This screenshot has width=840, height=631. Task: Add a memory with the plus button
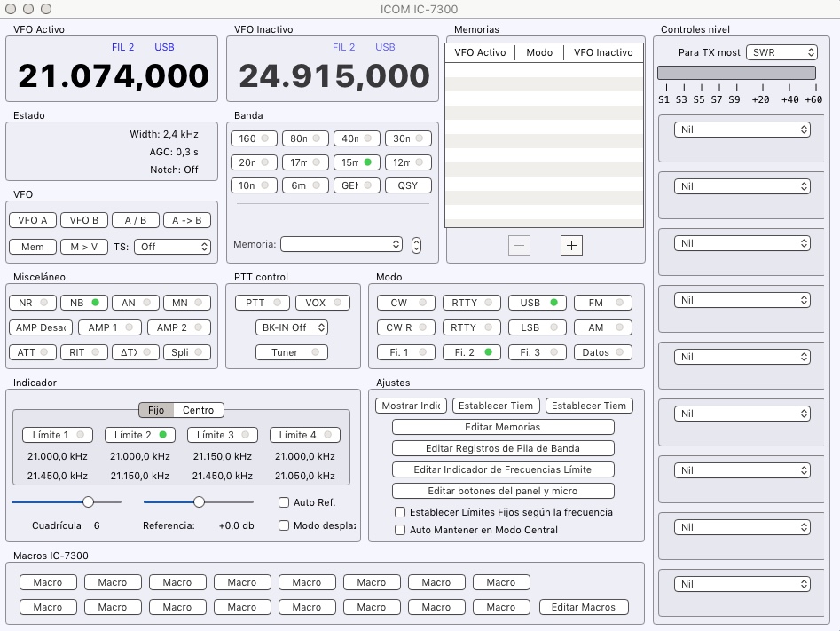pyautogui.click(x=571, y=246)
